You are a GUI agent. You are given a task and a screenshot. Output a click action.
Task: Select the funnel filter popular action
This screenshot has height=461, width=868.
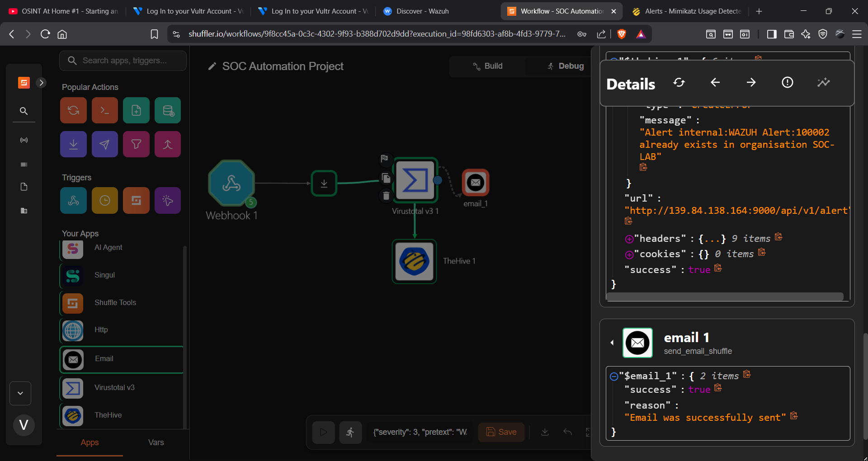click(136, 144)
